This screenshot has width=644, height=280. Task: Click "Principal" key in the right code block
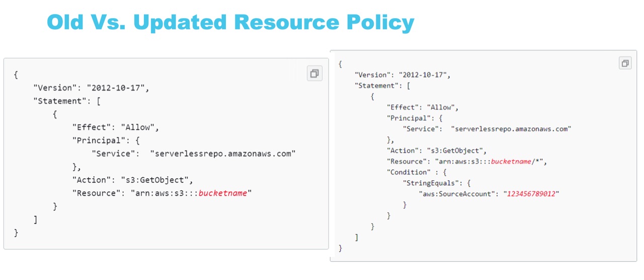coord(409,118)
